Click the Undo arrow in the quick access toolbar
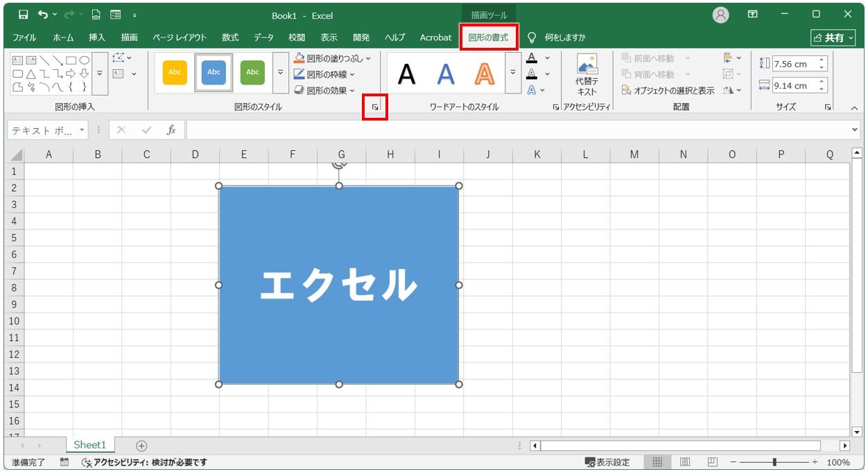Image resolution: width=868 pixels, height=474 pixels. [x=44, y=15]
